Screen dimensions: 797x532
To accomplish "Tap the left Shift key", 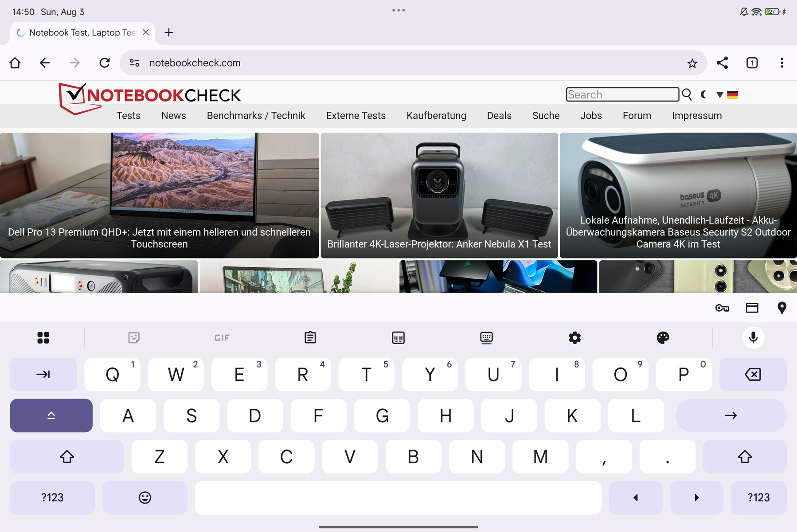I will click(67, 457).
